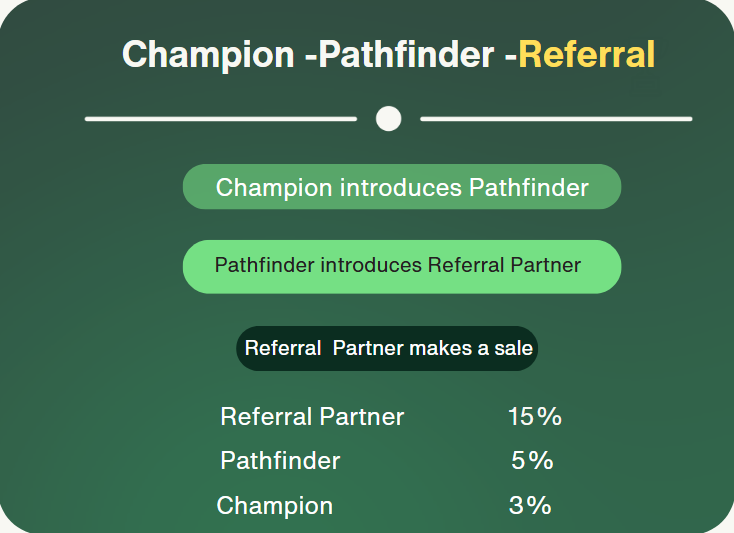Click the word Partner in the light-green pill
Screen dimensions: 734x533
point(546,265)
